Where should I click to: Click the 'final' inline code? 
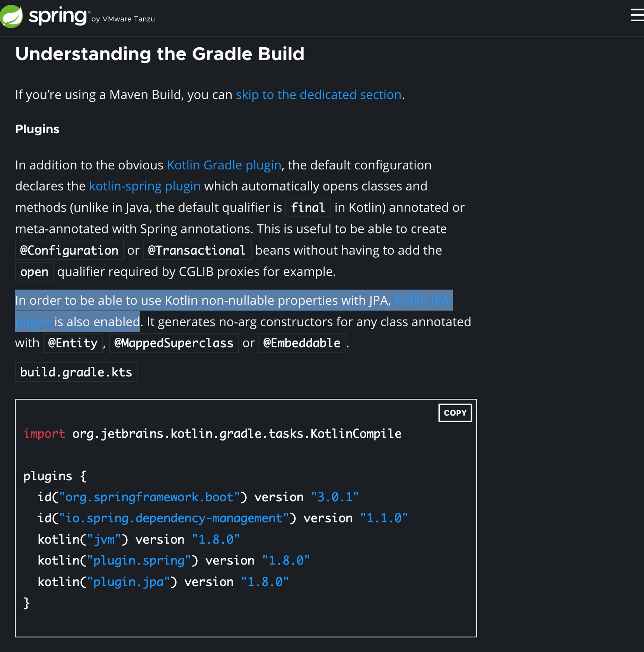[x=308, y=207]
